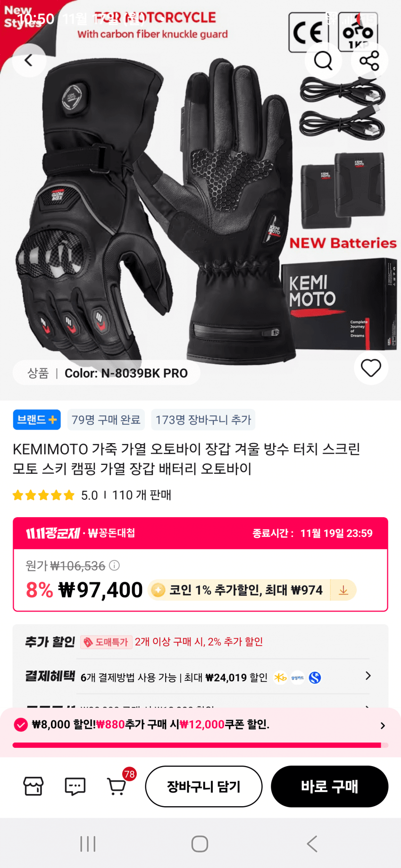Open the seller store icon
This screenshot has width=401, height=868.
33,786
